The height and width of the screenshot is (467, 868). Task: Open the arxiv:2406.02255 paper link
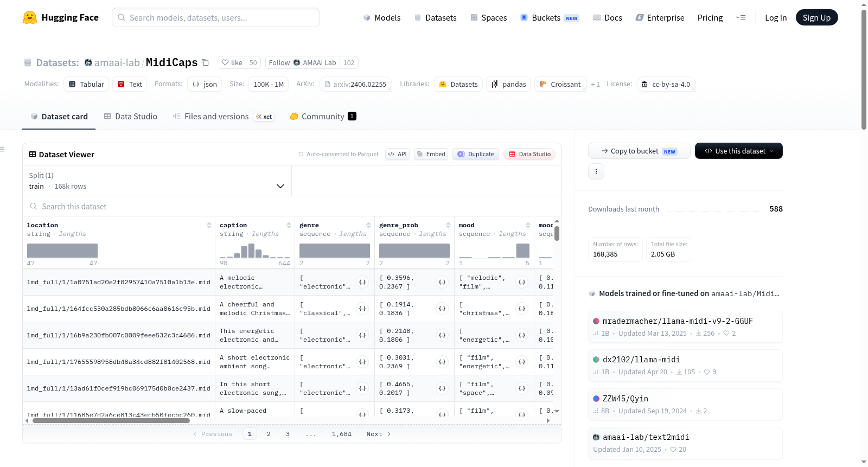click(x=356, y=84)
